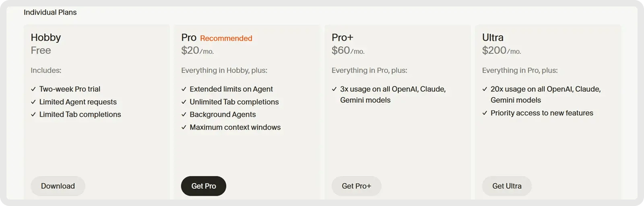Click the Download button under Hobby

click(x=58, y=186)
